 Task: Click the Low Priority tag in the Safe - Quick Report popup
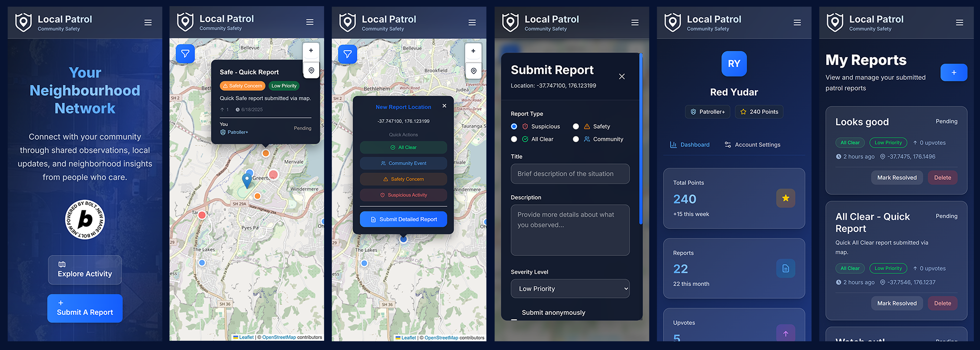(x=284, y=86)
